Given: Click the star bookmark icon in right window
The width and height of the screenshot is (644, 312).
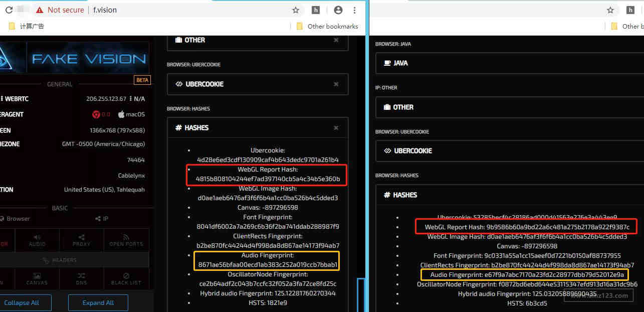Looking at the screenshot, I should pos(610,10).
